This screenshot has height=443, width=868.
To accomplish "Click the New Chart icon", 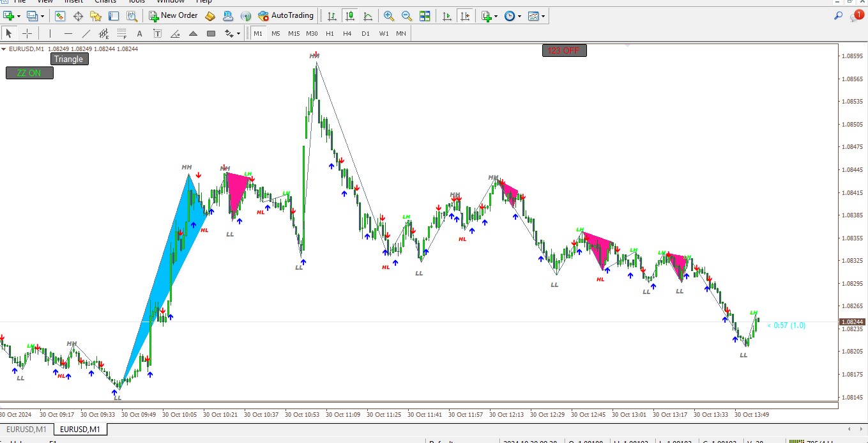I will [x=9, y=16].
